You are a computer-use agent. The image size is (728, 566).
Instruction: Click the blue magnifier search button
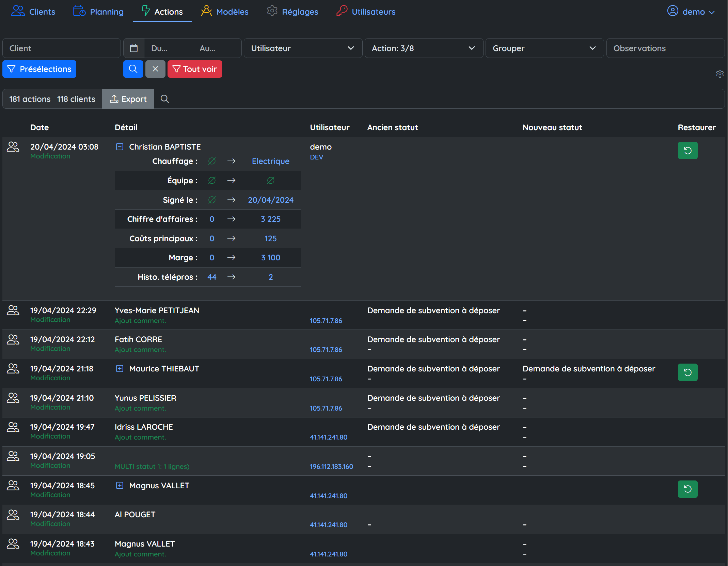133,69
